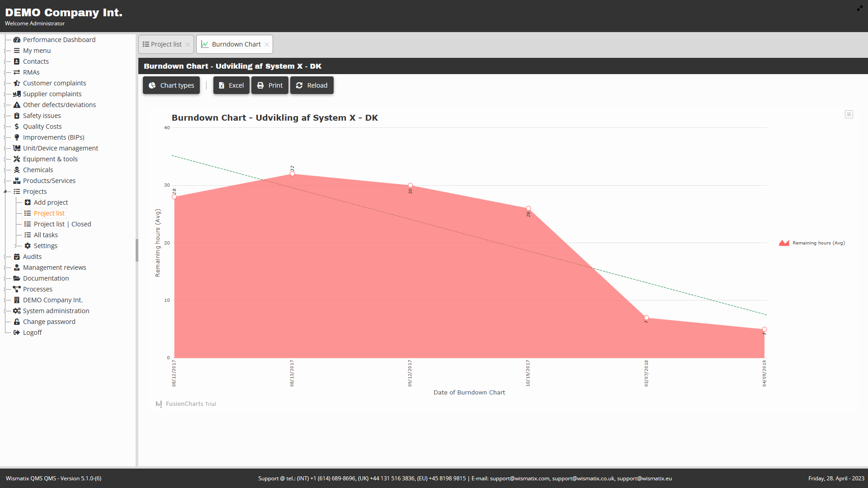Expand the Customer complaints tree node
The image size is (868, 488).
point(5,83)
